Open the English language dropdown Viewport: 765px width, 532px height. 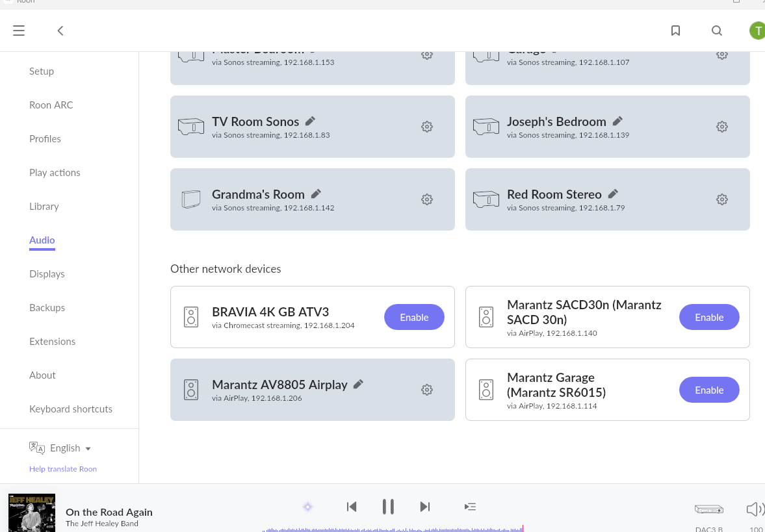(x=71, y=448)
